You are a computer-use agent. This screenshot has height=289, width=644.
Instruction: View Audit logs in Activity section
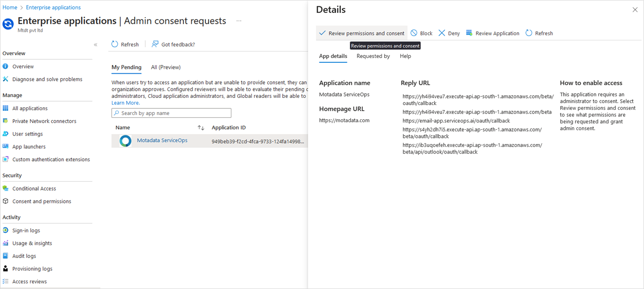click(23, 256)
